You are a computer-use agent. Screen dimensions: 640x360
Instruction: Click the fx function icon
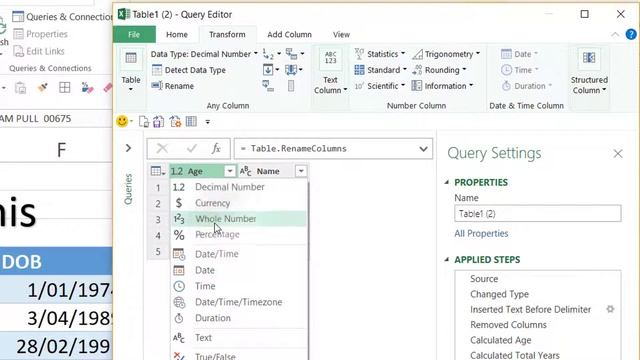216,149
